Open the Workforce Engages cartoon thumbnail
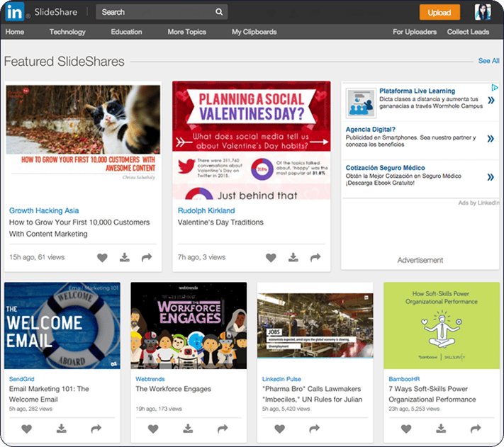This screenshot has height=447, width=504. [x=189, y=326]
